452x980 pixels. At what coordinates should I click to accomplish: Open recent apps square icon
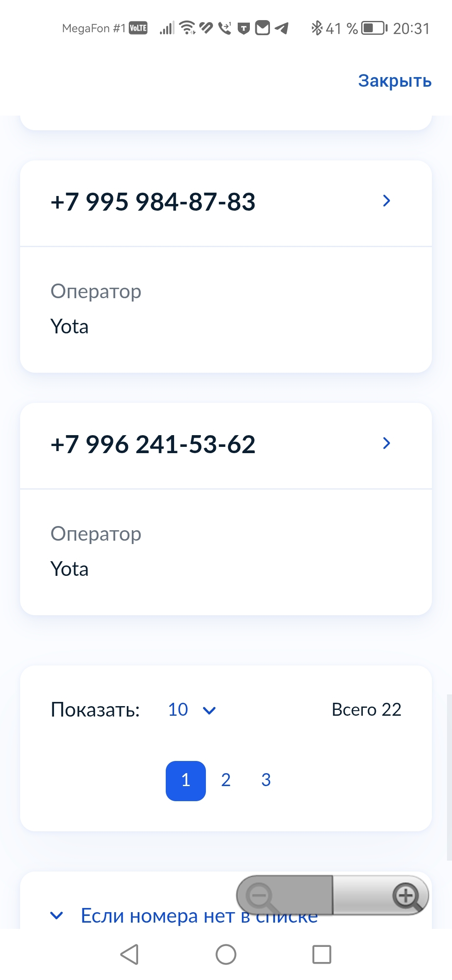tap(321, 954)
